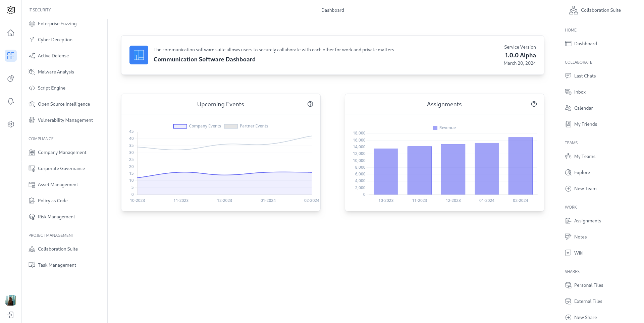The height and width of the screenshot is (323, 644).
Task: Select the grid dashboard icon in rail
Action: click(11, 56)
